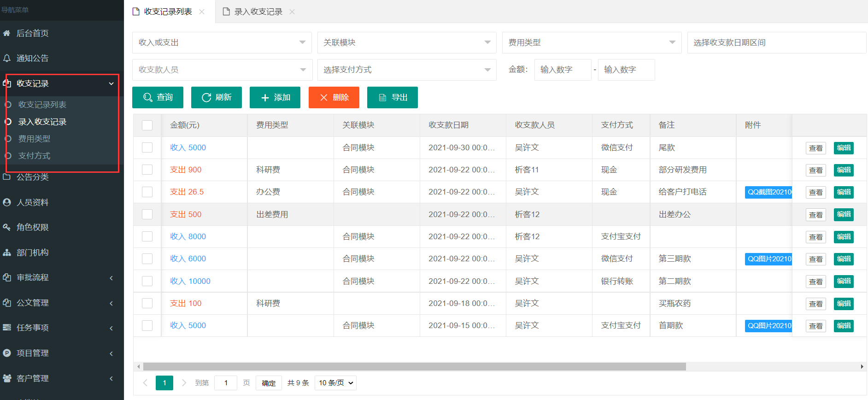This screenshot has width=868, height=400.
Task: Click the folder icon beside 公告分类
Action: [6, 177]
